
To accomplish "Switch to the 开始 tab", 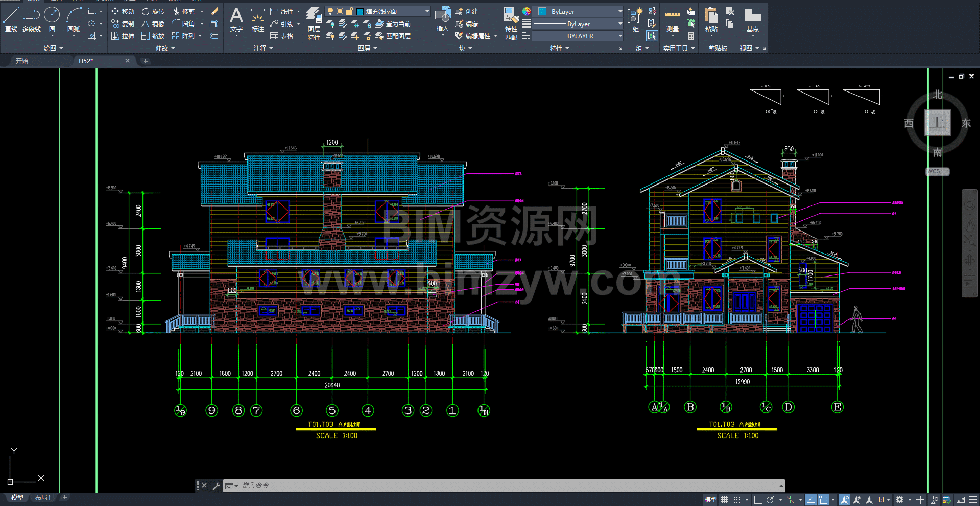I will [22, 61].
